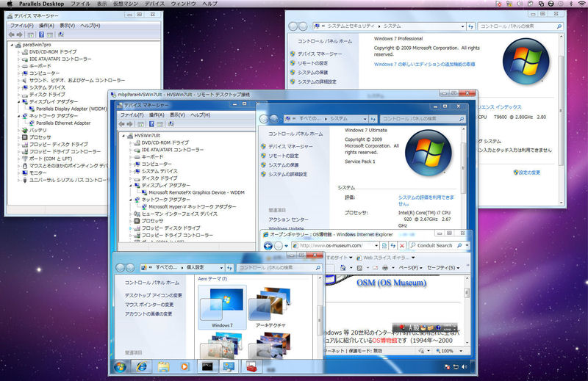Open ファイル(F) menu in para5win7pro Device Manager

[22, 26]
